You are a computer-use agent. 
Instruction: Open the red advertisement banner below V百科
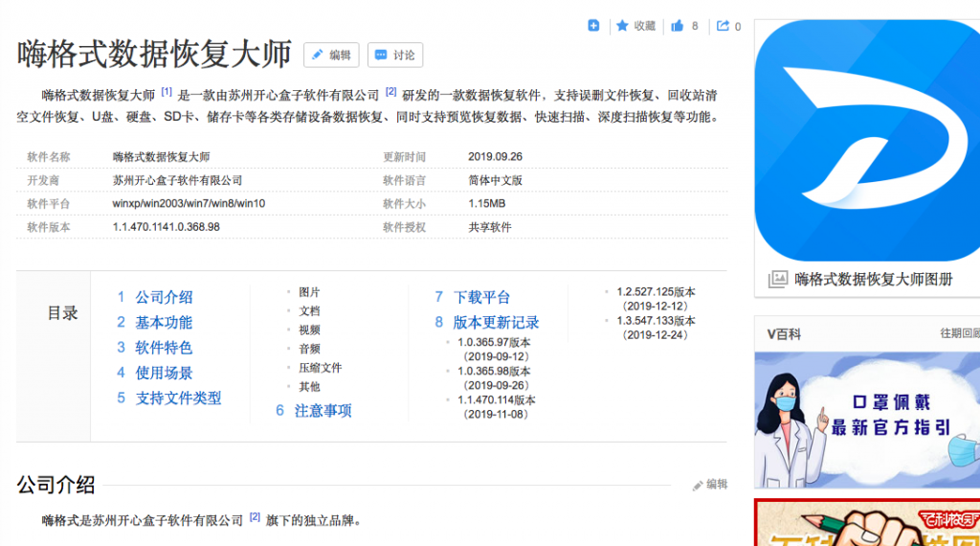pos(867,522)
